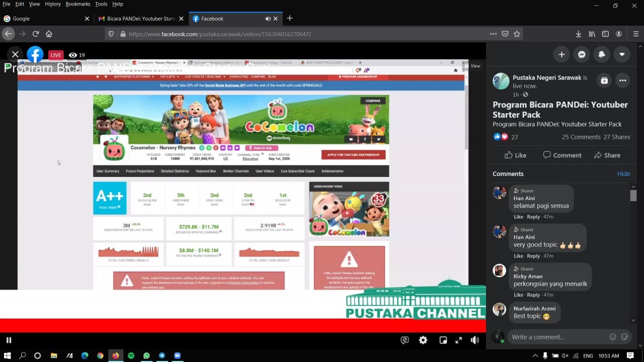Open emoji picker in comment box
The width and height of the screenshot is (644, 362).
click(612, 337)
